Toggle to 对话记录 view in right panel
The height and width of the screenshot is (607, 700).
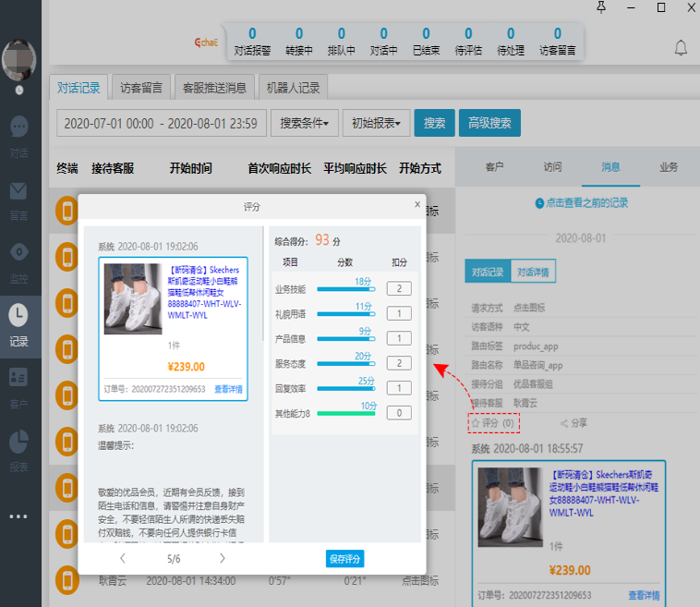coord(488,272)
